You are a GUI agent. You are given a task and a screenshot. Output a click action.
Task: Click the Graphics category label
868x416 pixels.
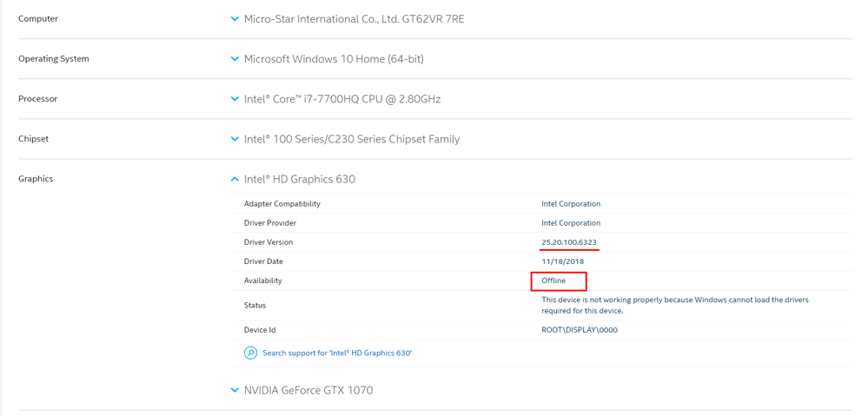coord(36,179)
